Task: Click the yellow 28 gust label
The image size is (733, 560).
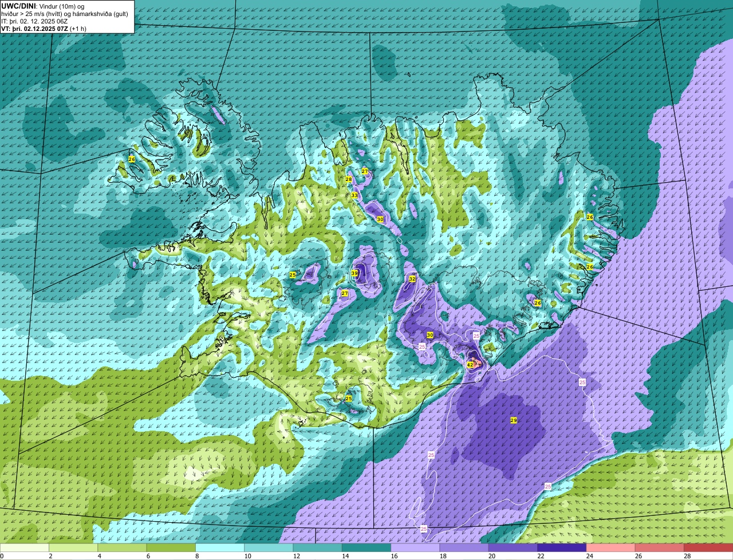Action: coord(348,180)
